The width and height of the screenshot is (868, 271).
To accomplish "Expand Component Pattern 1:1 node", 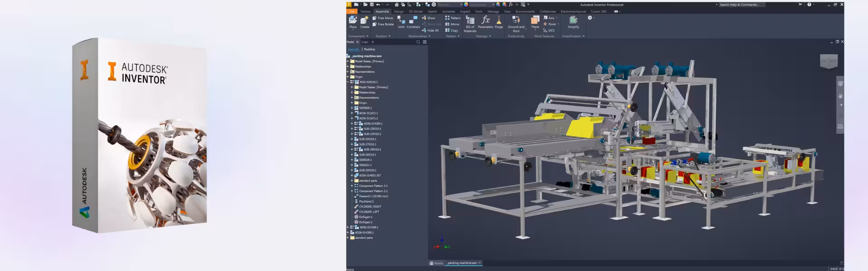I will 352,186.
